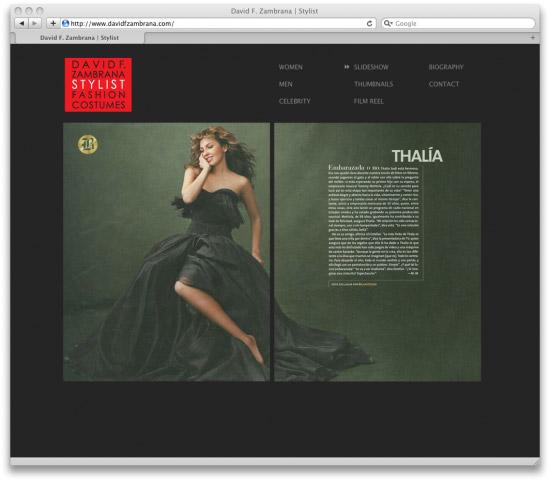
Task: Open the search magnifier dropdown in Google field
Action: [x=388, y=24]
